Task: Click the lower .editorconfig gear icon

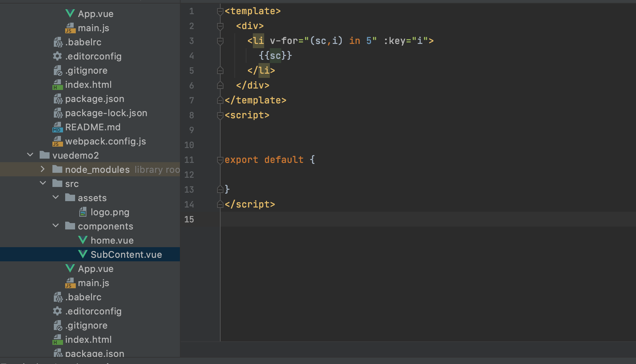Action: [57, 311]
